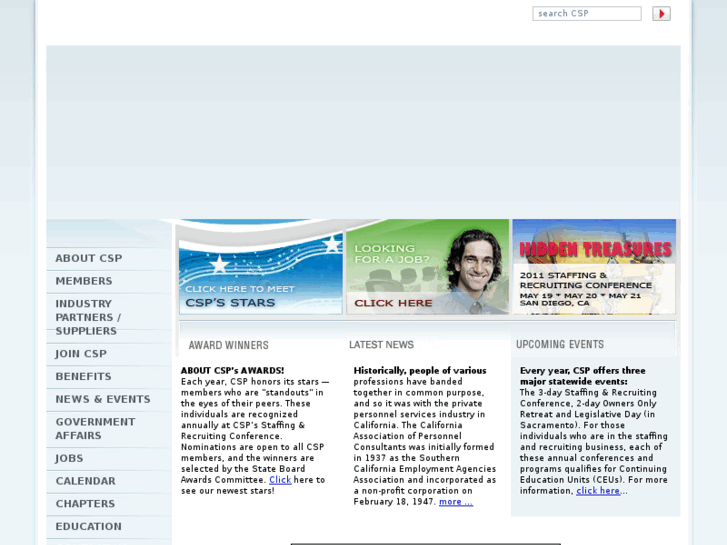Follow the 'more ...' link in Latest News
727x545 pixels.
[456, 501]
